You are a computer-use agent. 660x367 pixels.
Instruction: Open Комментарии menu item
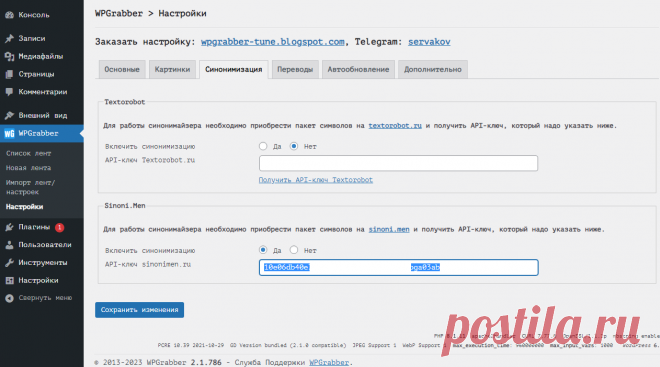pos(42,92)
